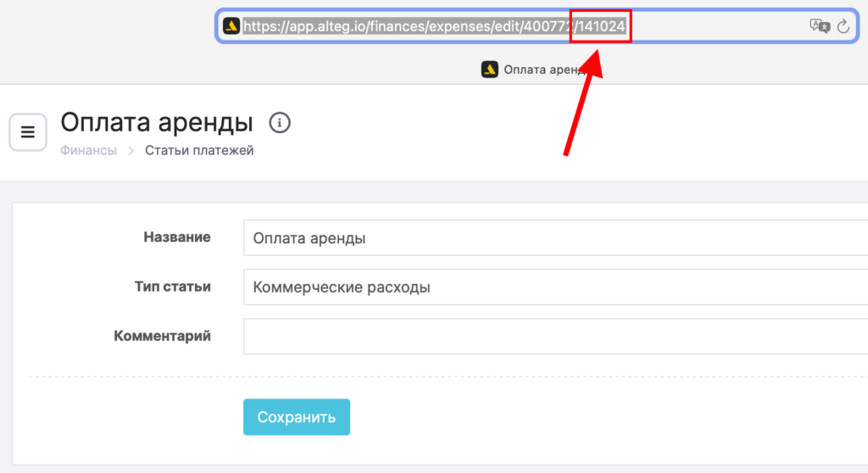This screenshot has width=868, height=473.
Task: Focus the Название input field
Action: [551, 238]
